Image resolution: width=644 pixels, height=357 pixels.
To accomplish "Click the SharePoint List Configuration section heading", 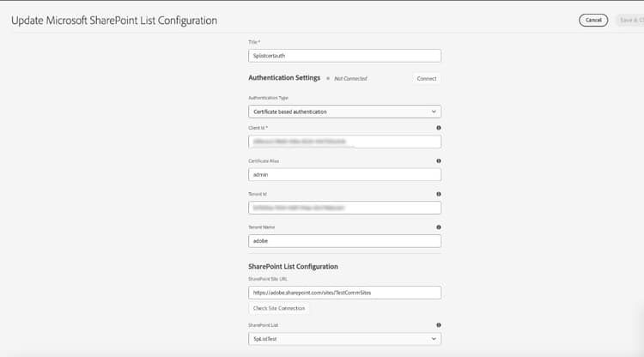I will 294,266.
